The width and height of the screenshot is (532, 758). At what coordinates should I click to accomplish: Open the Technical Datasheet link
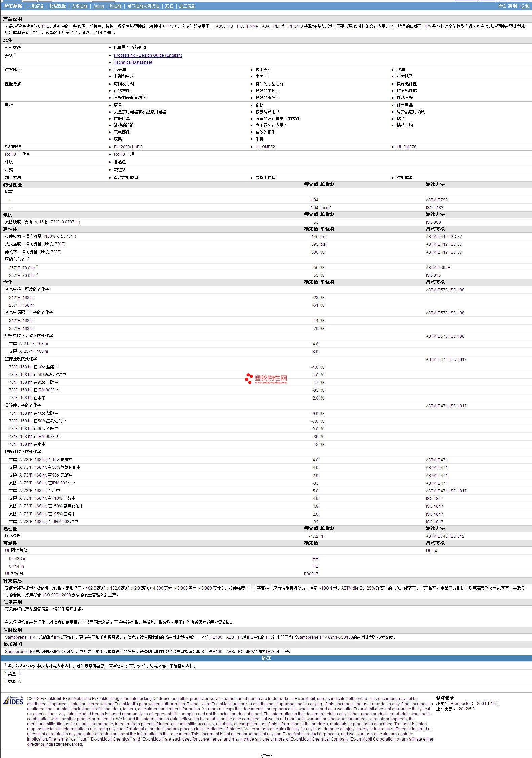pyautogui.click(x=133, y=62)
